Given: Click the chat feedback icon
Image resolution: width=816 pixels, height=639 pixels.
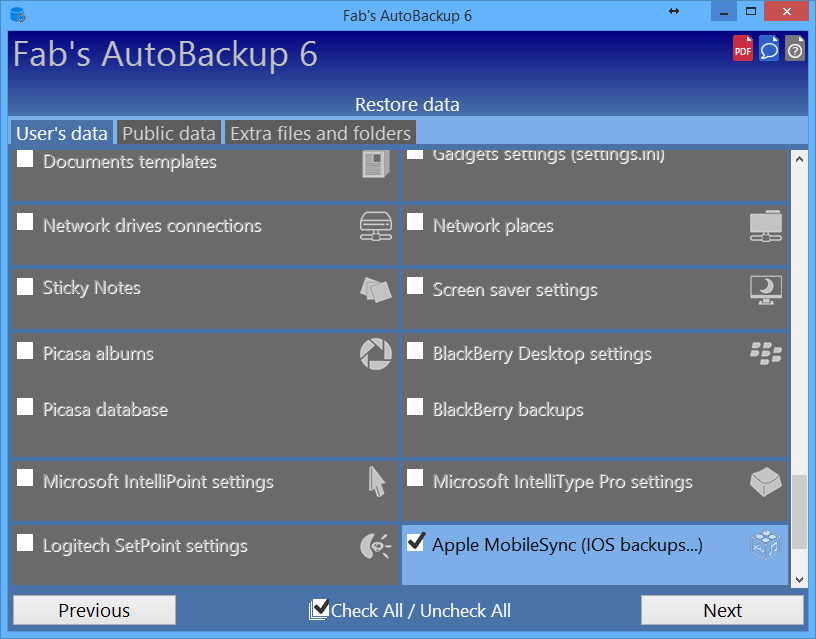Looking at the screenshot, I should [769, 48].
